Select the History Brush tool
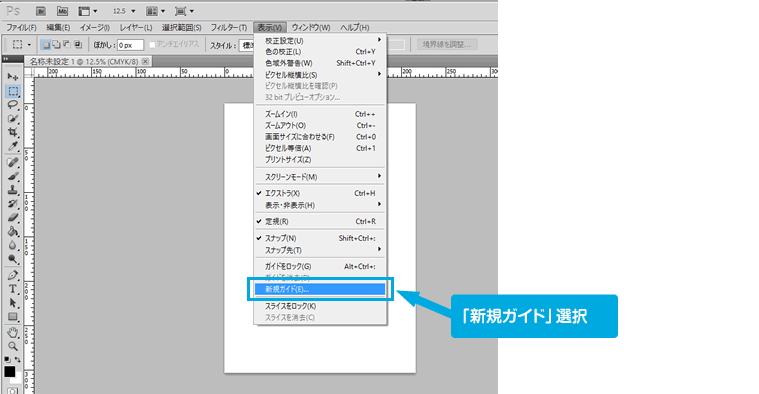The image size is (759, 394). [x=13, y=204]
